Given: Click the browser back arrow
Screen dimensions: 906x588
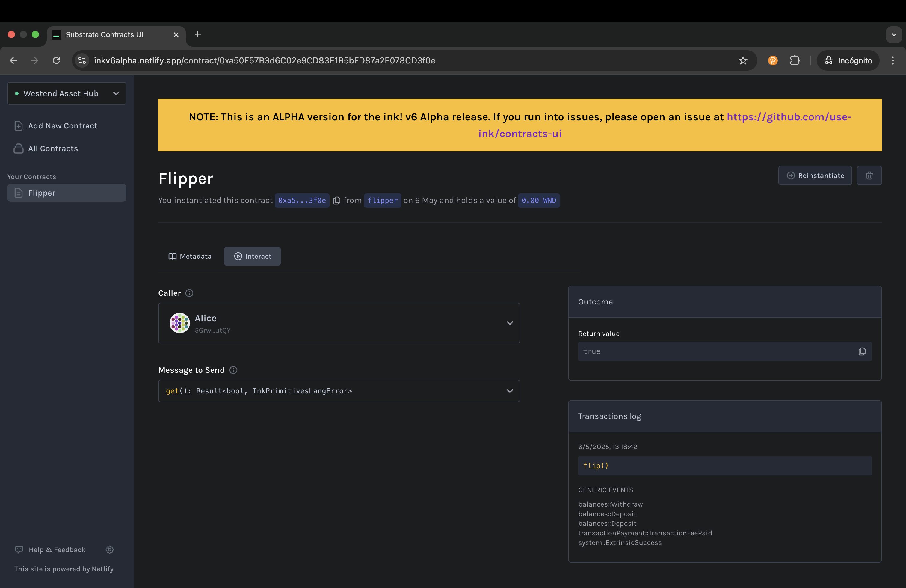Looking at the screenshot, I should tap(13, 60).
